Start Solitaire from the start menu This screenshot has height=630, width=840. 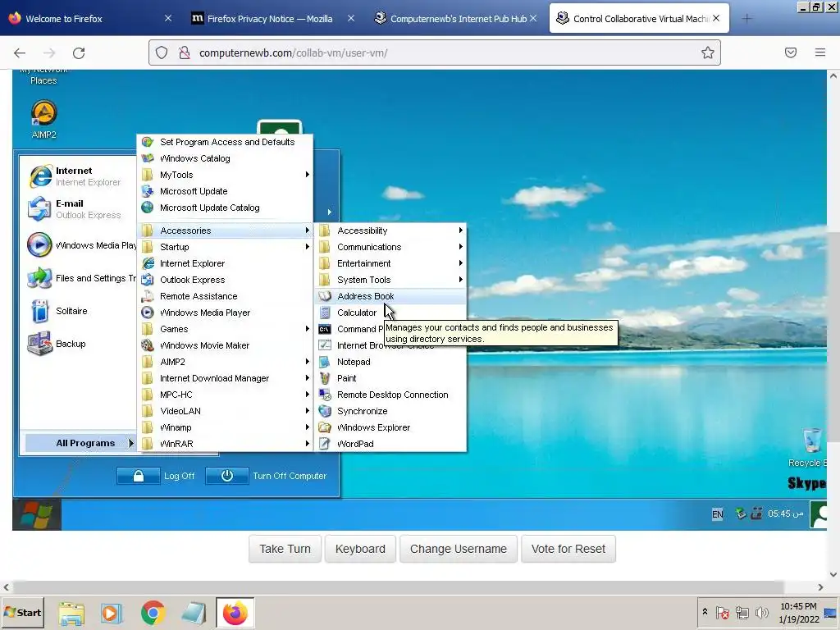tap(59, 311)
